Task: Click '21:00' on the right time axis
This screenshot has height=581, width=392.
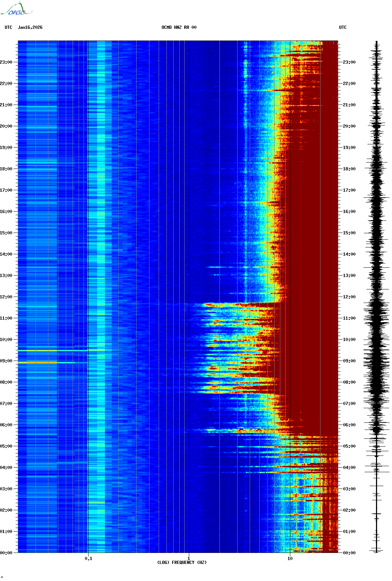Action: 349,105
